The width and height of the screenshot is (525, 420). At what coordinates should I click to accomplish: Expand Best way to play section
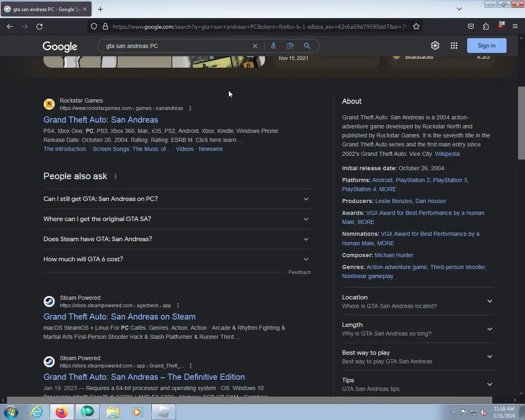pyautogui.click(x=418, y=357)
